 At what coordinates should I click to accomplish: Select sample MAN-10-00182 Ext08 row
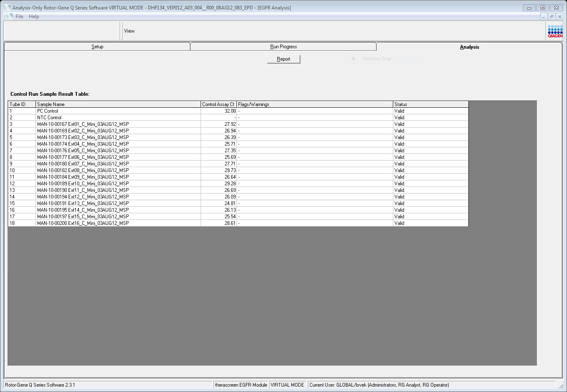(x=238, y=170)
